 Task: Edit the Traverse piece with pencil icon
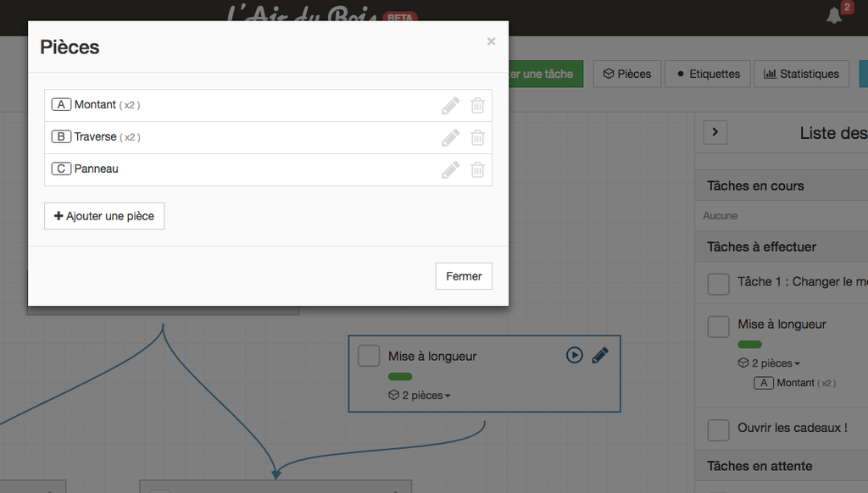tap(451, 138)
